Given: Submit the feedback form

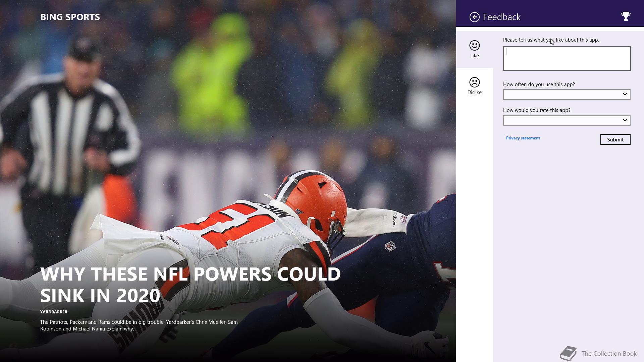Looking at the screenshot, I should point(615,139).
